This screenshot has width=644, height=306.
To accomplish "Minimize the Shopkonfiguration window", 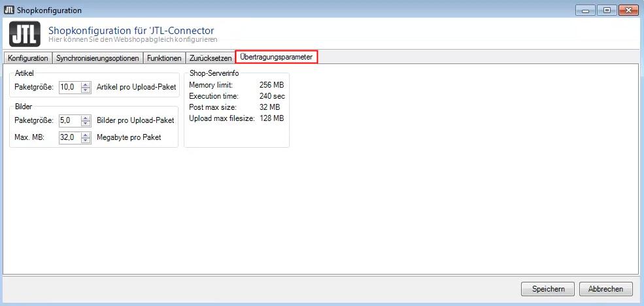I will pyautogui.click(x=585, y=10).
